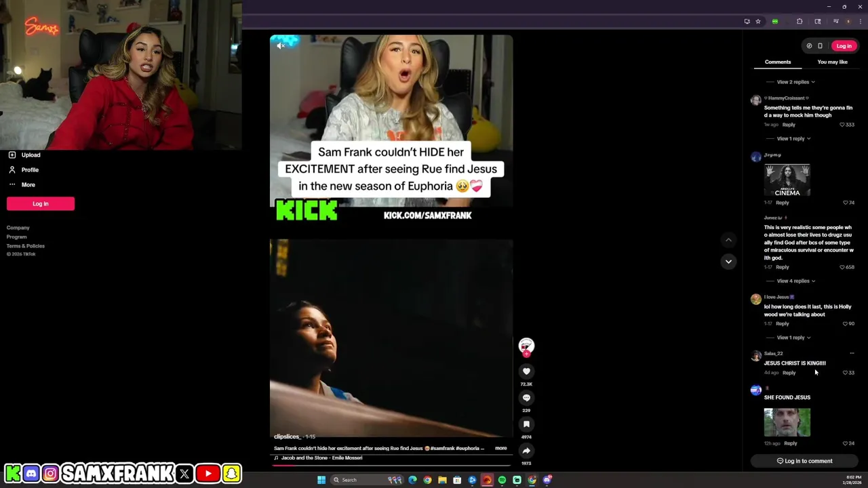
Task: Click the phone app icon beside Log in
Action: [x=820, y=46]
